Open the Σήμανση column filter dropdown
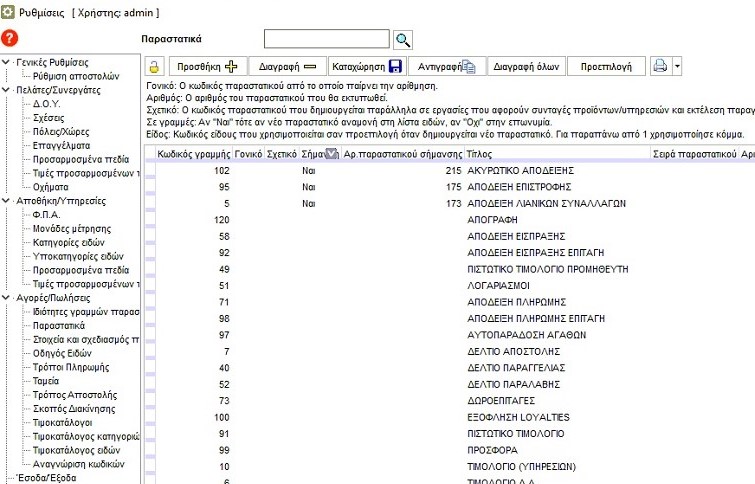The image size is (755, 484). (332, 154)
